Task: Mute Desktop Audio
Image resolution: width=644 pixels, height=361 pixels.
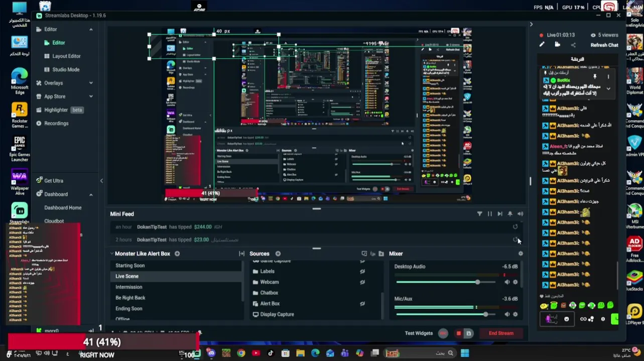Action: pyautogui.click(x=507, y=282)
